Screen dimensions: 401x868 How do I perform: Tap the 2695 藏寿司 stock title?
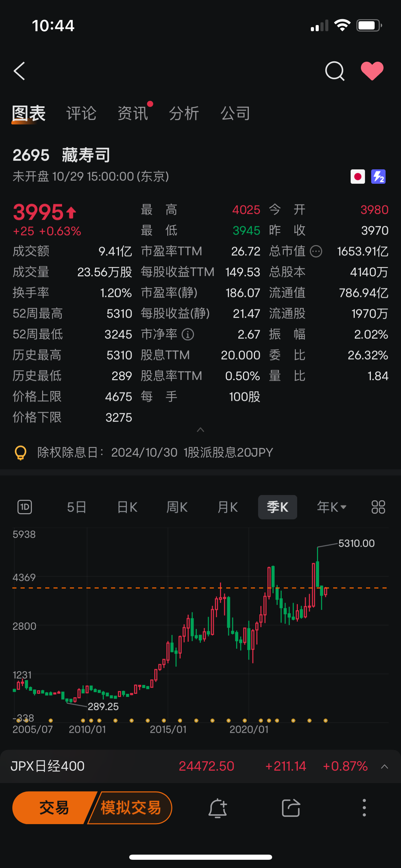point(62,155)
